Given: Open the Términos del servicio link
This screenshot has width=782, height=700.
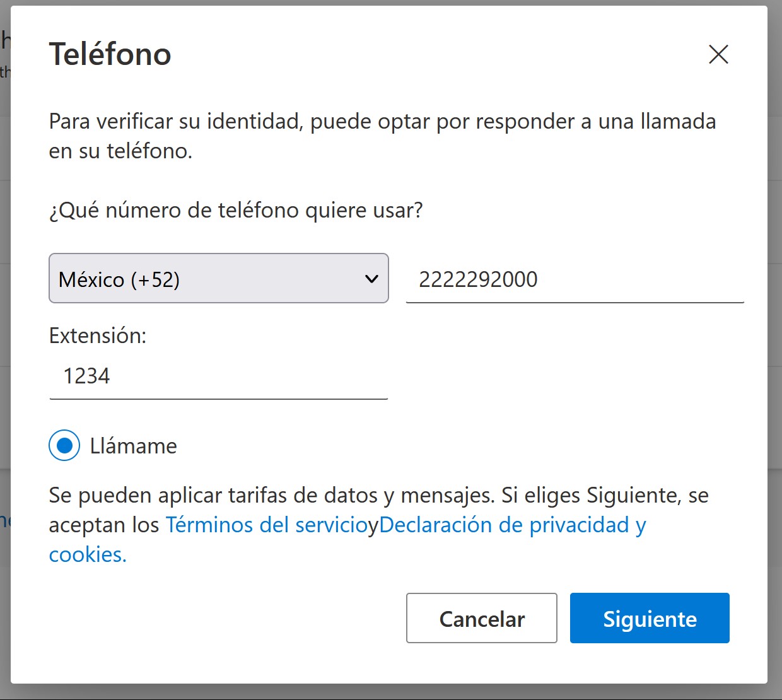Looking at the screenshot, I should click(x=266, y=525).
